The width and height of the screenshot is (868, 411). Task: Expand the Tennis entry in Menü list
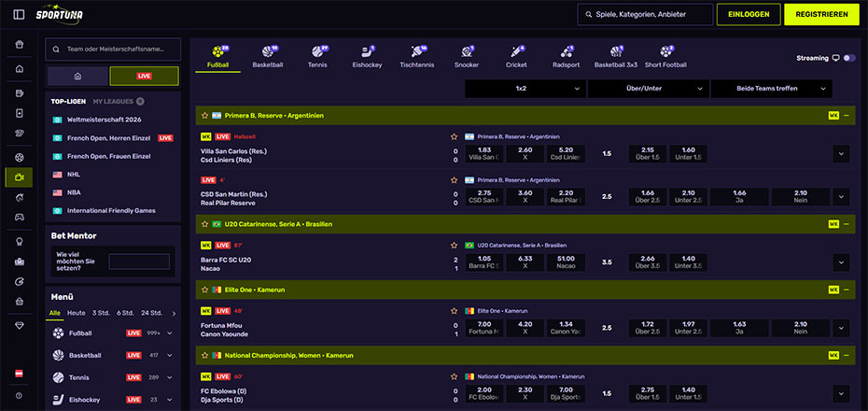169,377
